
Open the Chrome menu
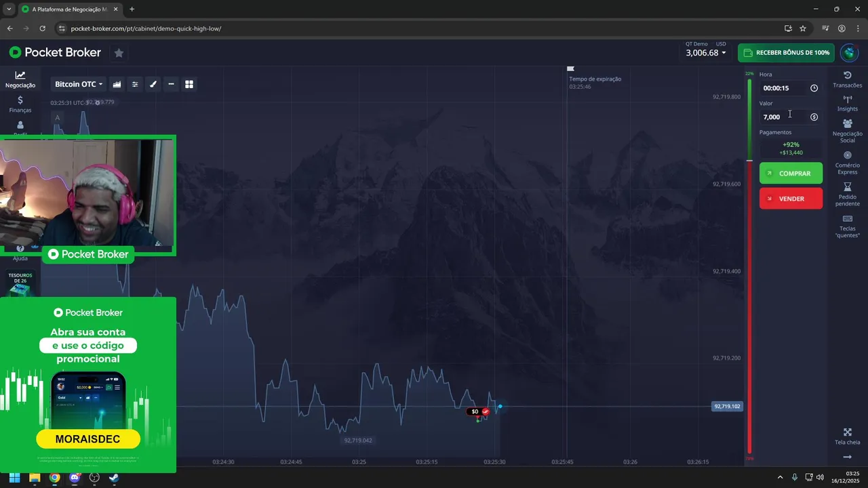click(x=858, y=28)
